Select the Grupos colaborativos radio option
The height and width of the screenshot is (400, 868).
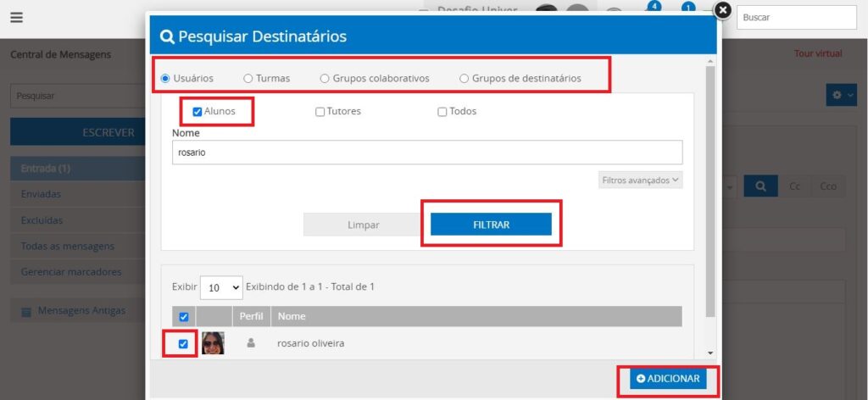pyautogui.click(x=325, y=79)
